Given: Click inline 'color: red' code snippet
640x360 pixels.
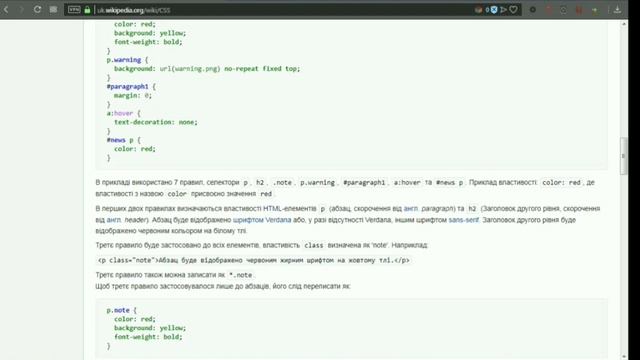Looking at the screenshot, I should coord(561,182).
